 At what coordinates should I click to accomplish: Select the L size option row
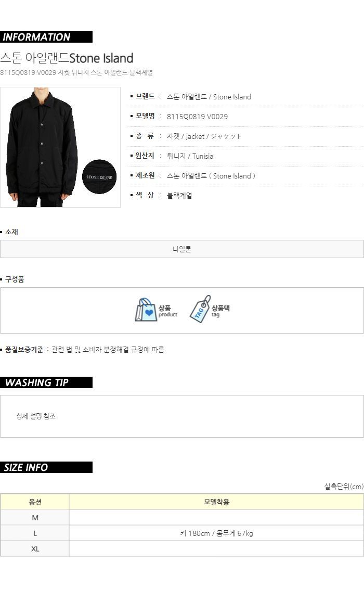click(x=182, y=533)
